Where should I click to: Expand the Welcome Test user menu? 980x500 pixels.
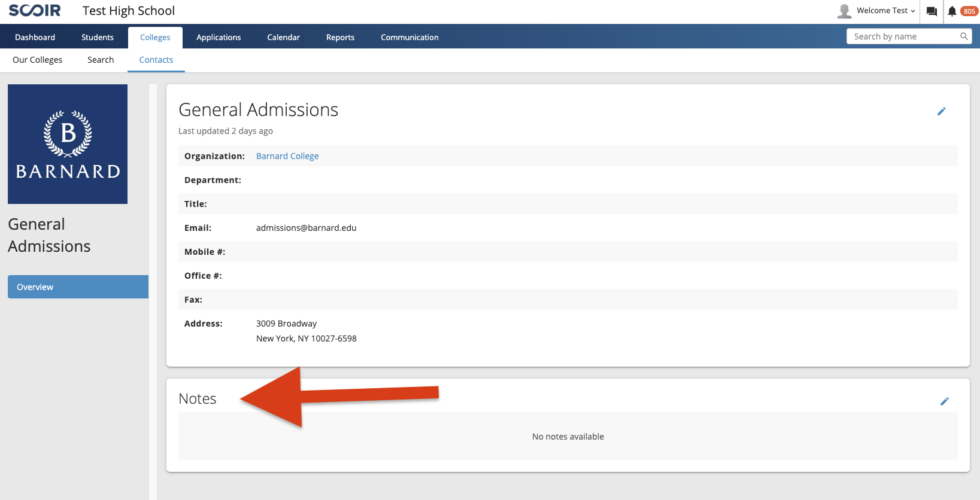(886, 11)
